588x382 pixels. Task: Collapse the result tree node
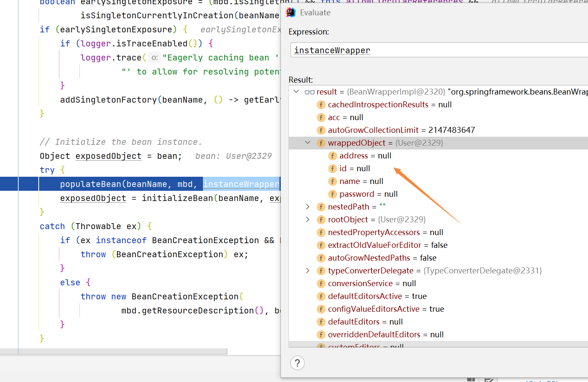point(296,91)
